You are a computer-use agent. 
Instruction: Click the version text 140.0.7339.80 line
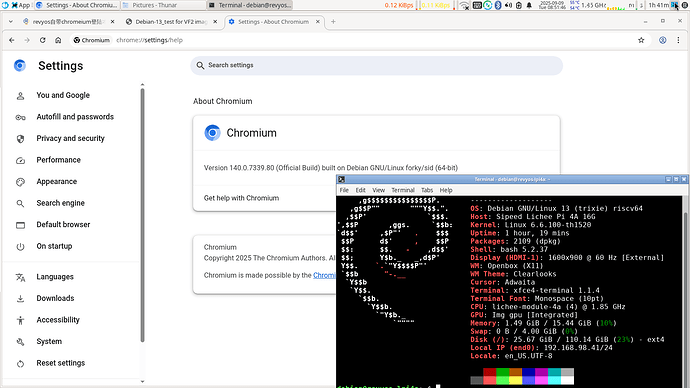tap(330, 168)
